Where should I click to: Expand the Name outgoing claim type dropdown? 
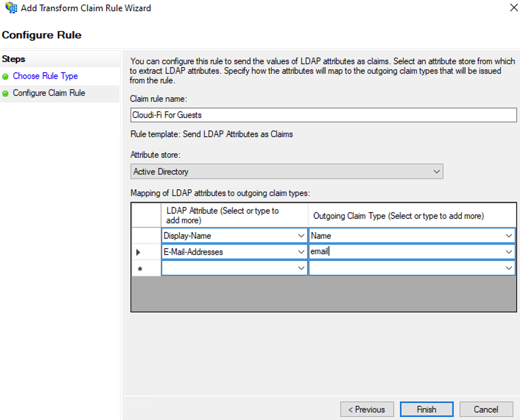509,236
